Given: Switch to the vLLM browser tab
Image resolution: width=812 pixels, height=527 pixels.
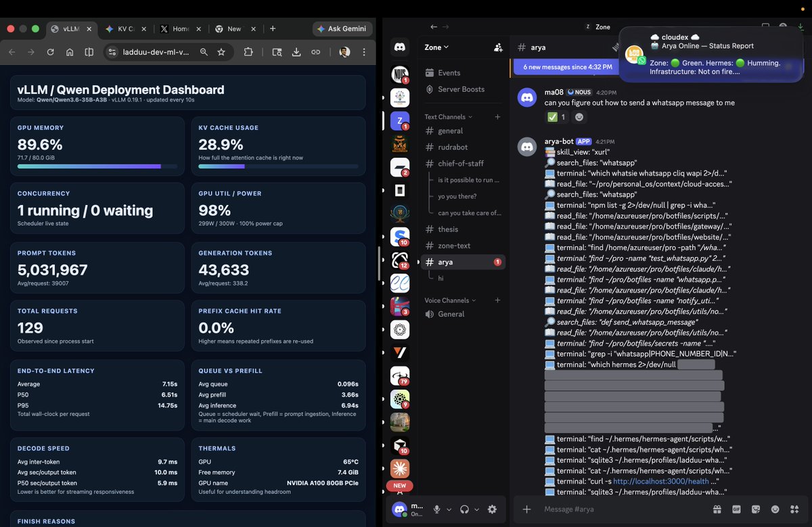Looking at the screenshot, I should pos(72,29).
